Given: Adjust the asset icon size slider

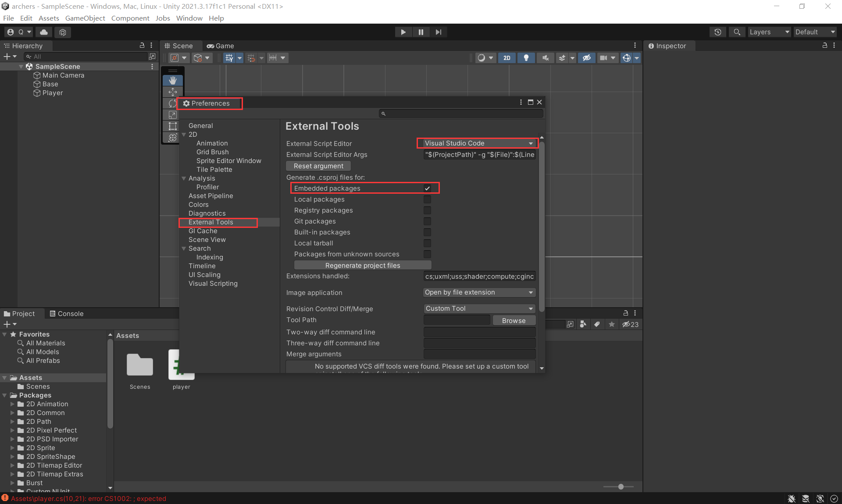Looking at the screenshot, I should [621, 486].
